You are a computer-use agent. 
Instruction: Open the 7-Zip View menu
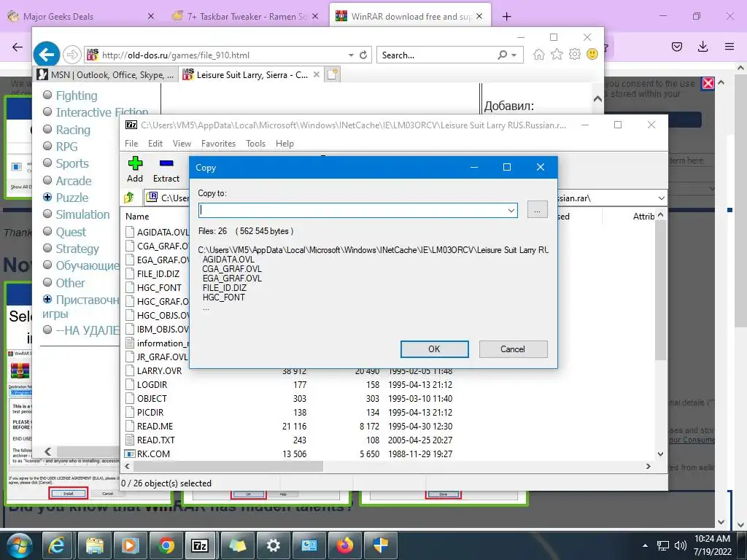pos(182,144)
